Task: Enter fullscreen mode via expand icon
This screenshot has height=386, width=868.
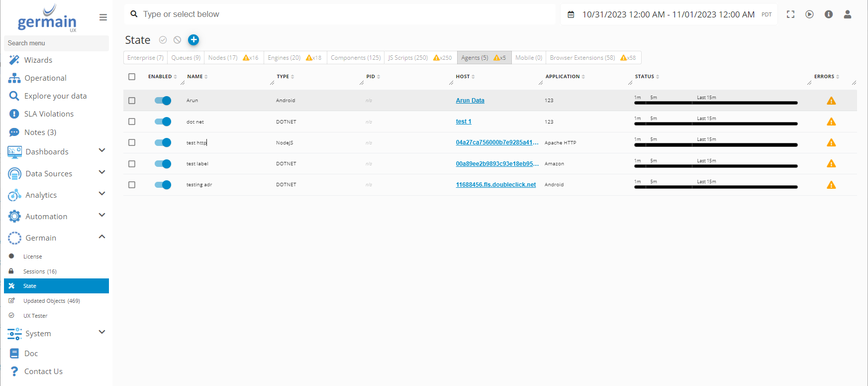Action: click(790, 14)
